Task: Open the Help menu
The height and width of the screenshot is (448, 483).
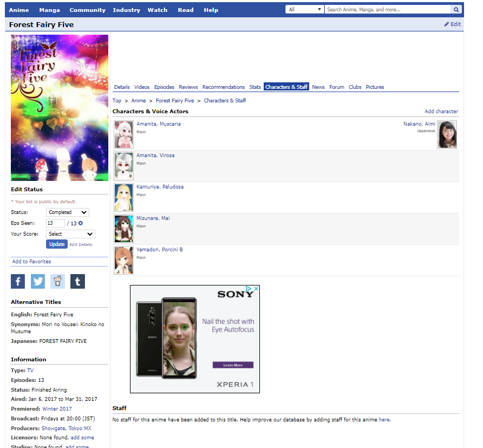Action: pyautogui.click(x=211, y=10)
